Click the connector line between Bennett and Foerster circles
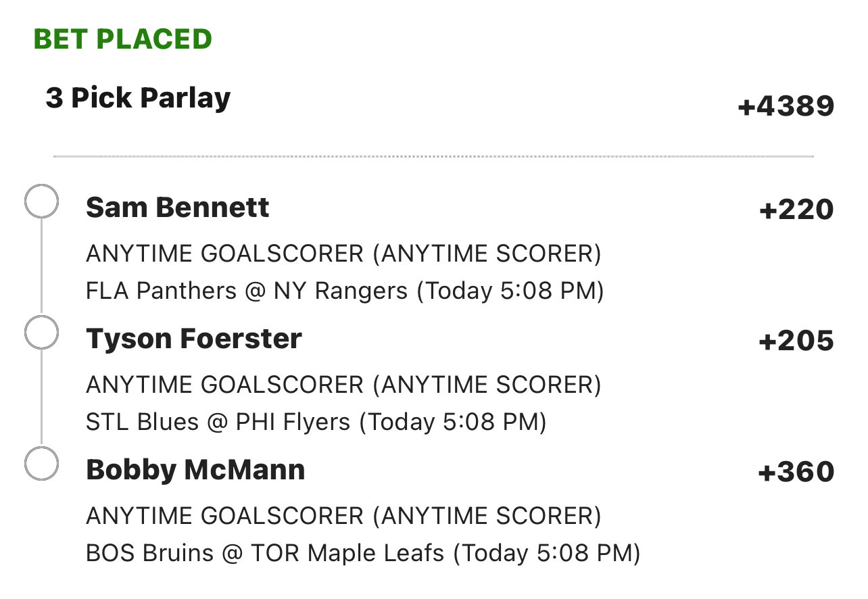Image resolution: width=868 pixels, height=599 pixels. [41, 266]
